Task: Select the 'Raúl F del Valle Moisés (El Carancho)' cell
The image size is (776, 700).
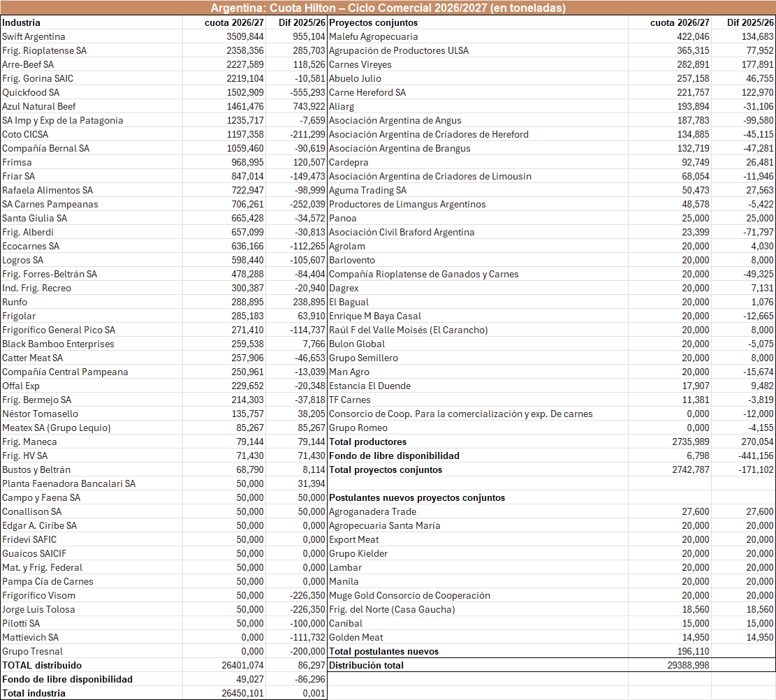Action: 478,330
